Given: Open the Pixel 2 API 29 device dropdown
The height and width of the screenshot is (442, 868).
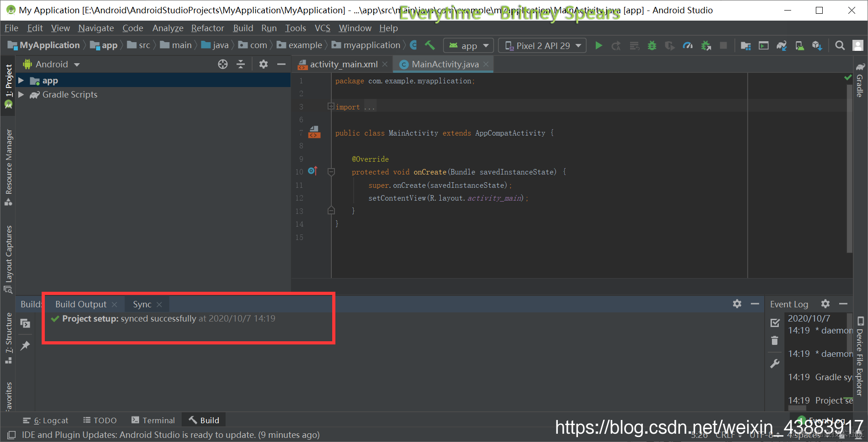Looking at the screenshot, I should coord(542,45).
